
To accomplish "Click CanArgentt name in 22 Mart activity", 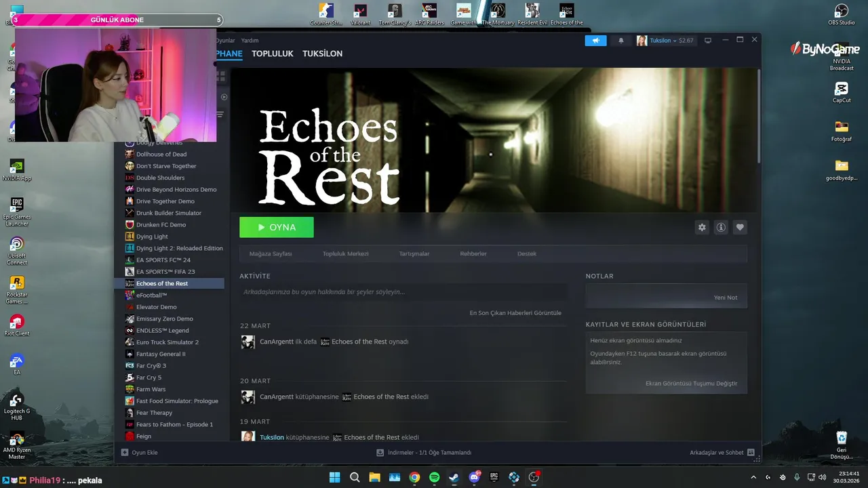I will pos(277,342).
